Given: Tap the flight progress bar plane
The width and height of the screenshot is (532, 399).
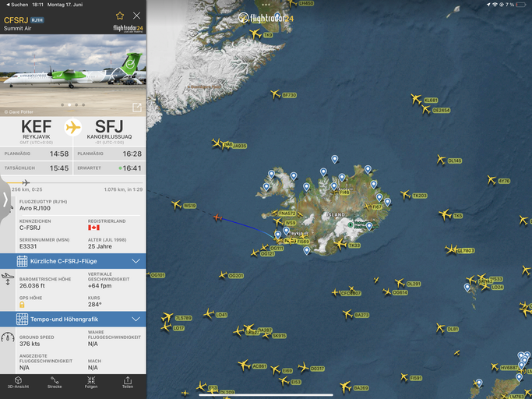Looking at the screenshot, I should point(26,182).
